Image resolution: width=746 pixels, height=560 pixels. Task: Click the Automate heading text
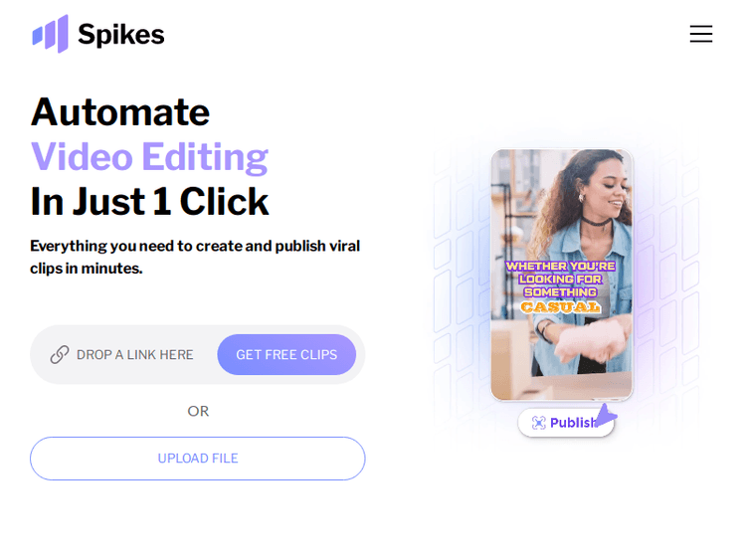(x=120, y=112)
